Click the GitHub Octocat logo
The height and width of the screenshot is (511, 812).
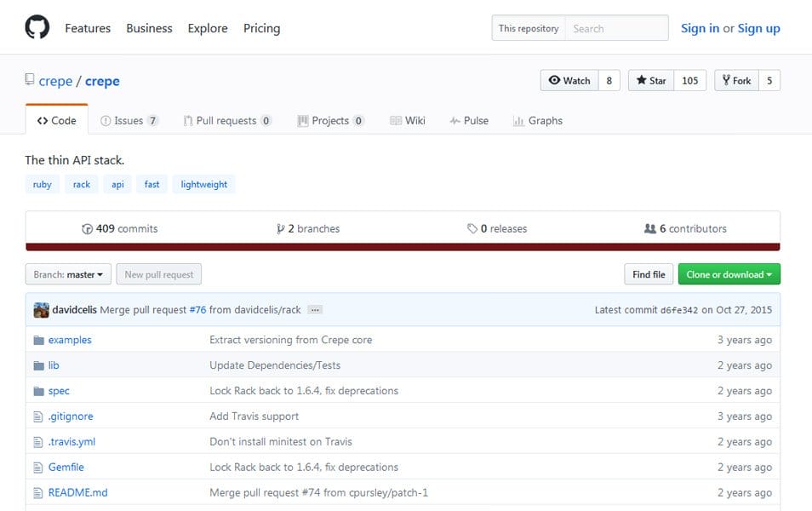pyautogui.click(x=37, y=27)
